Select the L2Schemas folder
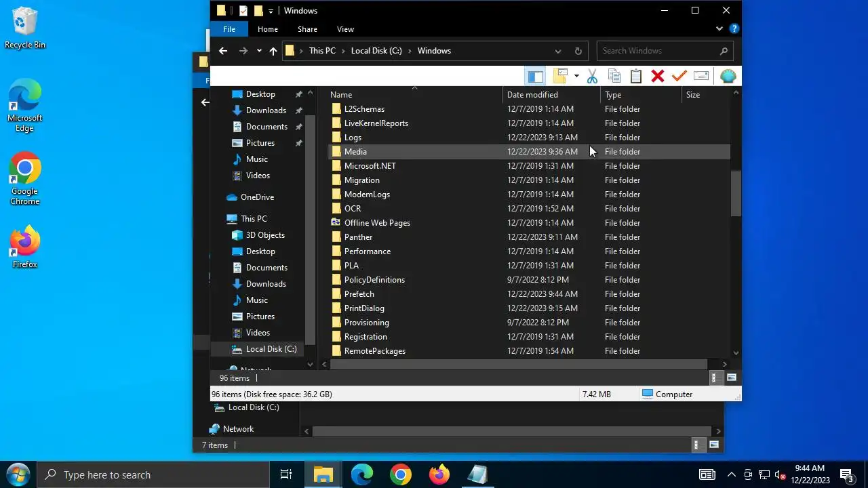 364,109
